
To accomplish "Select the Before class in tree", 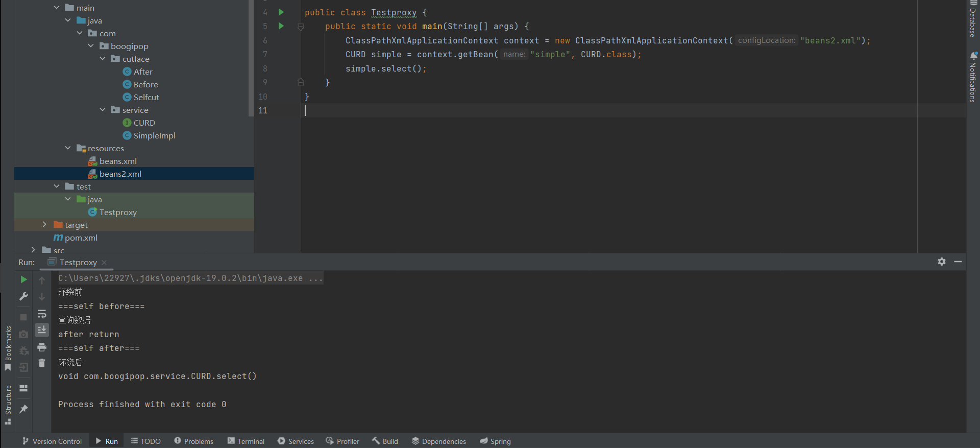I will [x=140, y=84].
